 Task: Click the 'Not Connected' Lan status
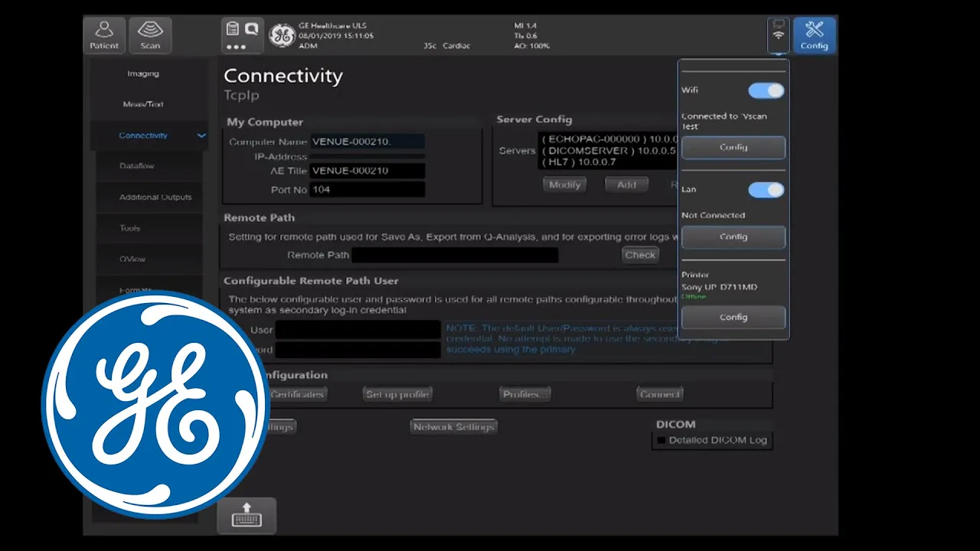pos(713,215)
